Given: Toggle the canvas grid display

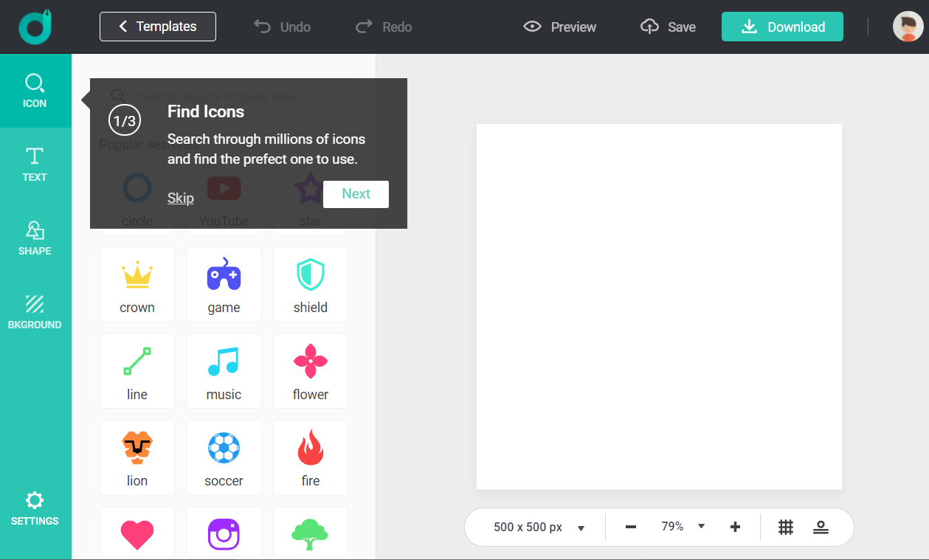Looking at the screenshot, I should 786,527.
